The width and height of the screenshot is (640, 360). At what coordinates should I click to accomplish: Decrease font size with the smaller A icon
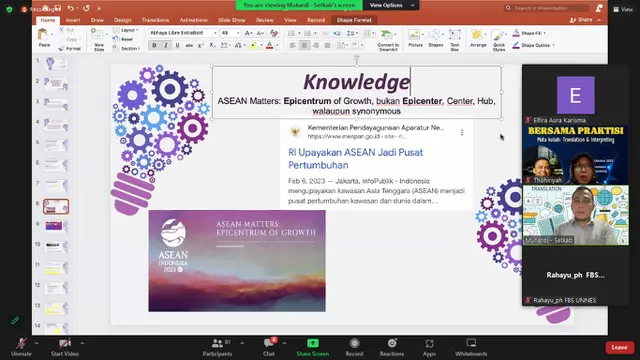[260, 33]
